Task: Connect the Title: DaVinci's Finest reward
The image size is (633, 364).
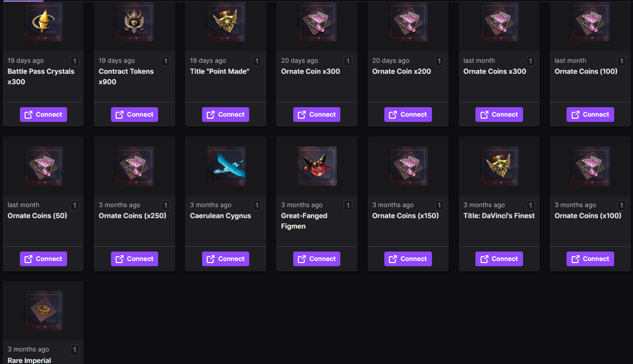Action: 499,258
